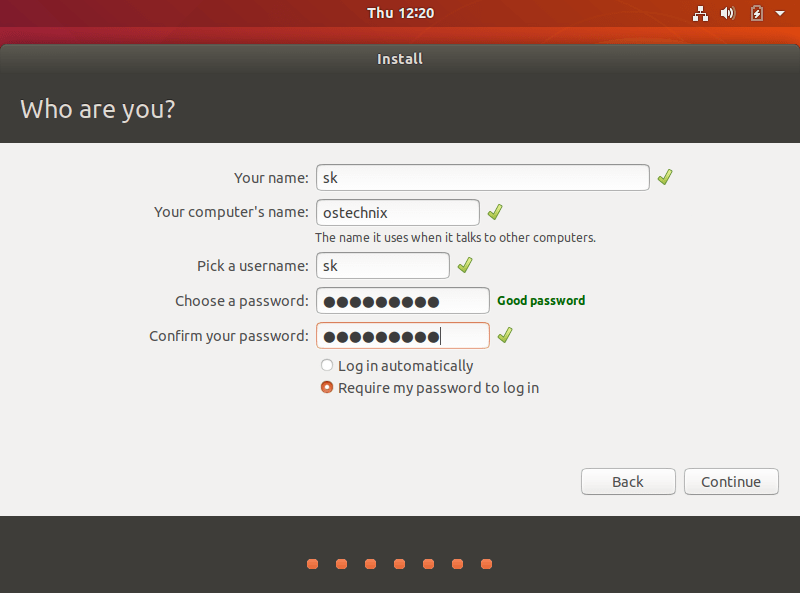Click the volume speaker icon
This screenshot has height=593, width=800.
coord(728,13)
